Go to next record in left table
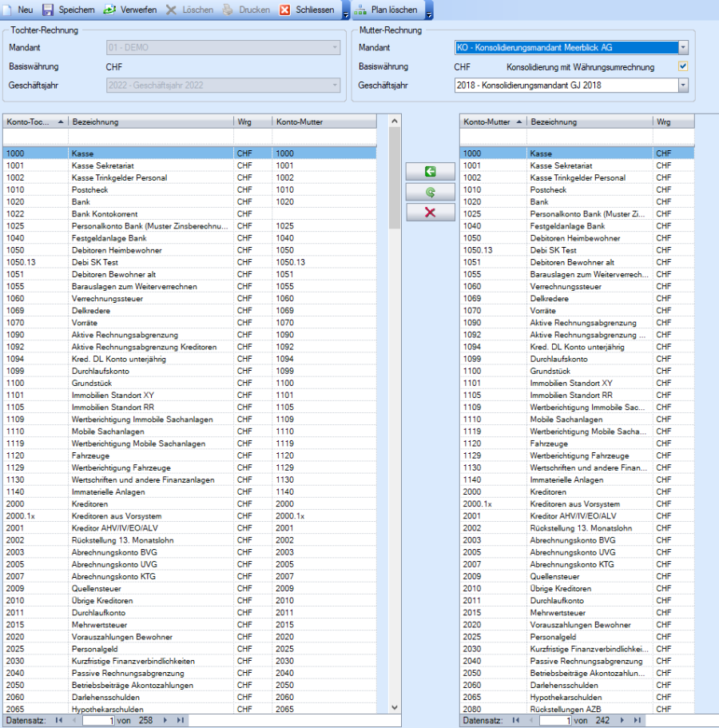The width and height of the screenshot is (719, 728). (165, 720)
